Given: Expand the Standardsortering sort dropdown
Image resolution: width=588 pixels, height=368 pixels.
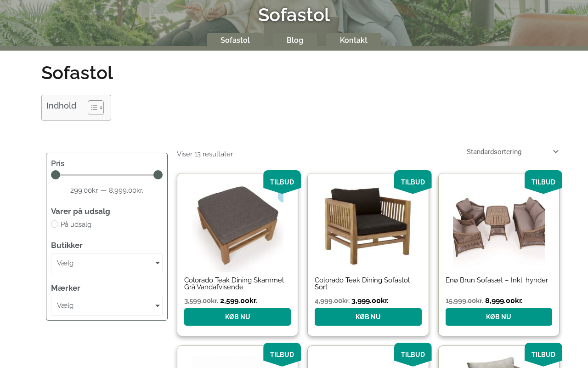Looking at the screenshot, I should [x=513, y=152].
